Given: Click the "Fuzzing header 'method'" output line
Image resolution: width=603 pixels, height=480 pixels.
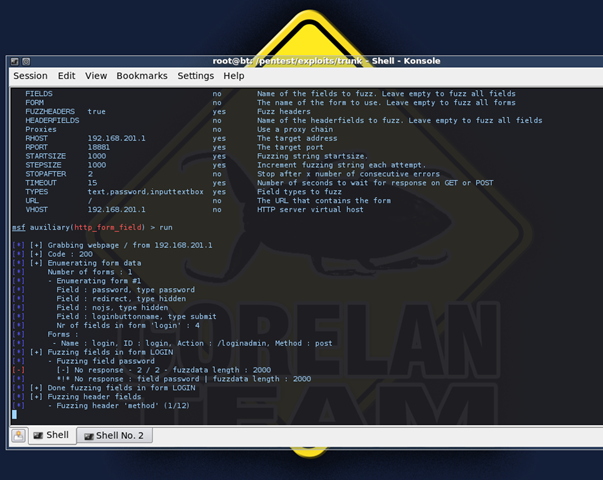Looking at the screenshot, I should point(119,405).
